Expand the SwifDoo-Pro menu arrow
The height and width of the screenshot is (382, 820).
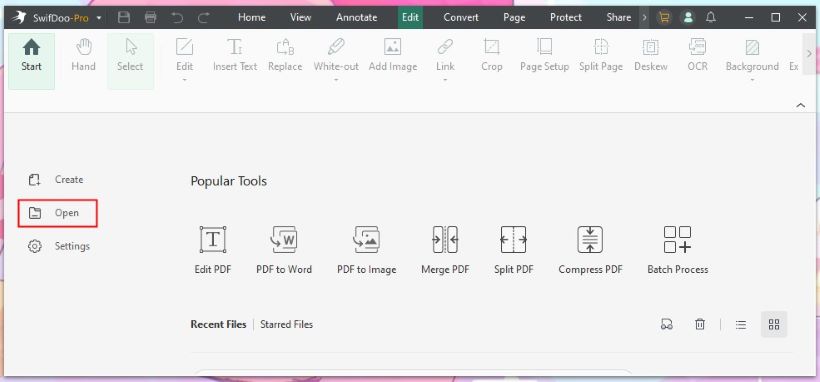coord(99,18)
